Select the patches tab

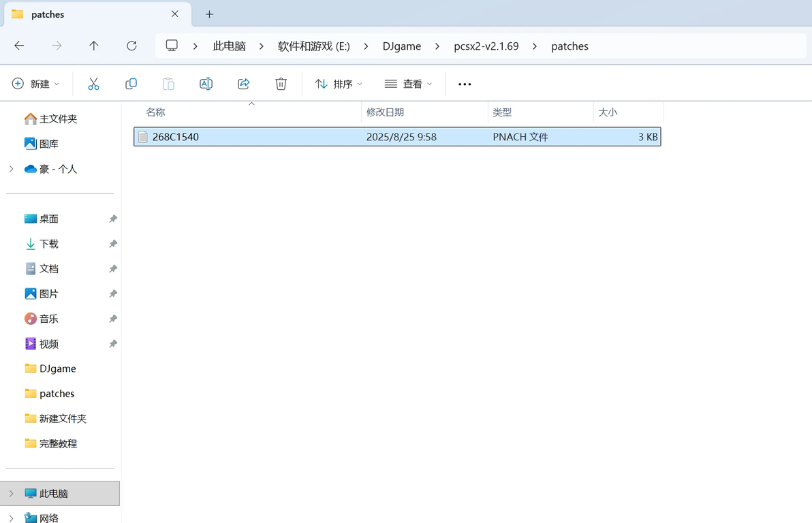97,14
